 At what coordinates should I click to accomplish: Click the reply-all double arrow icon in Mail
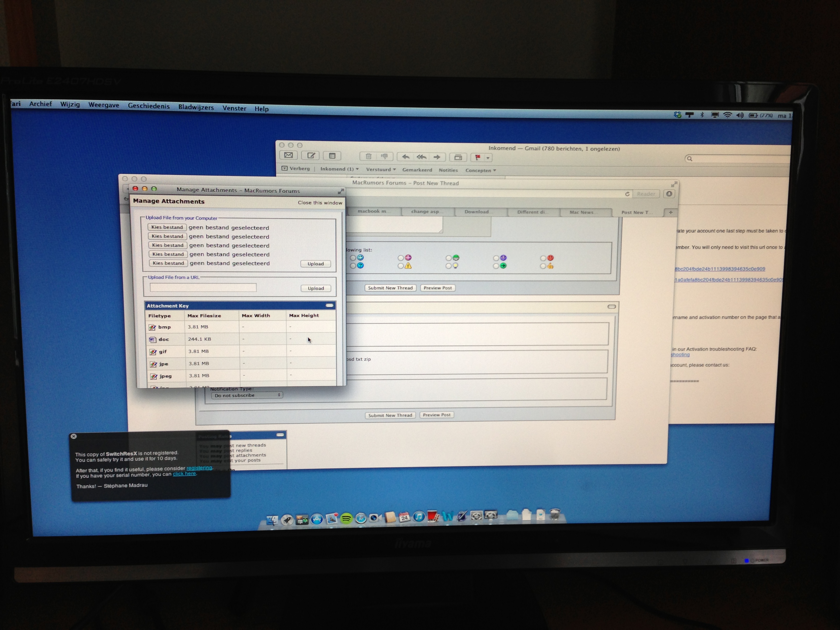click(x=422, y=157)
